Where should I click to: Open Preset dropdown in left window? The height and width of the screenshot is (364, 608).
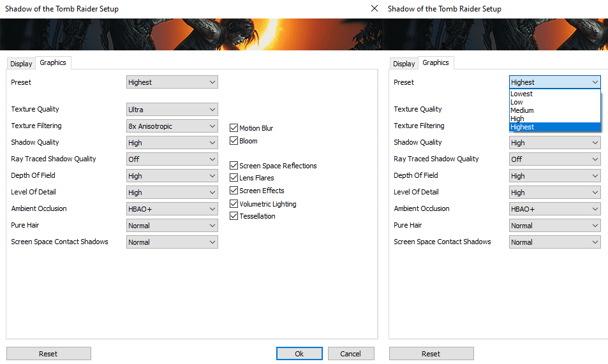point(172,82)
